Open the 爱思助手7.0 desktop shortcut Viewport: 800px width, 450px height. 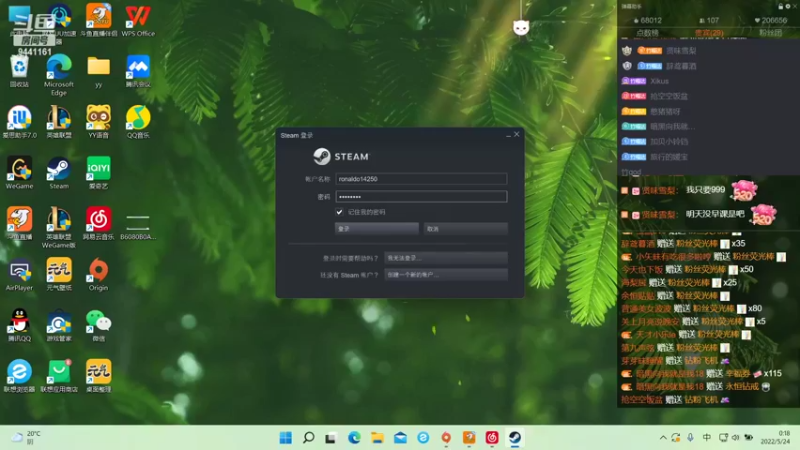[19, 122]
